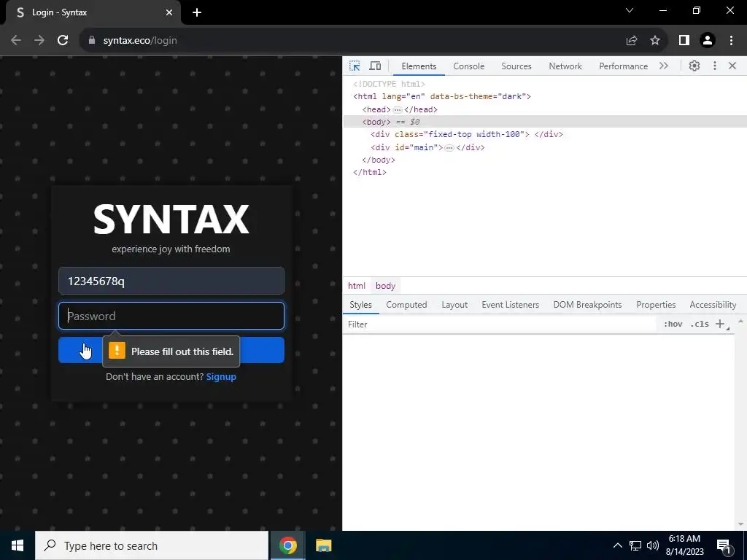The image size is (747, 560).
Task: Reload the page
Action: [x=63, y=41]
